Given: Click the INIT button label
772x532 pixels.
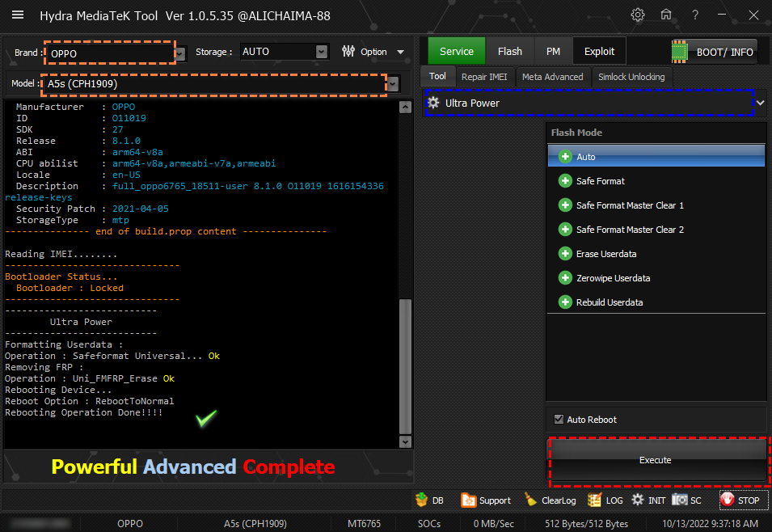Looking at the screenshot, I should click(x=656, y=500).
